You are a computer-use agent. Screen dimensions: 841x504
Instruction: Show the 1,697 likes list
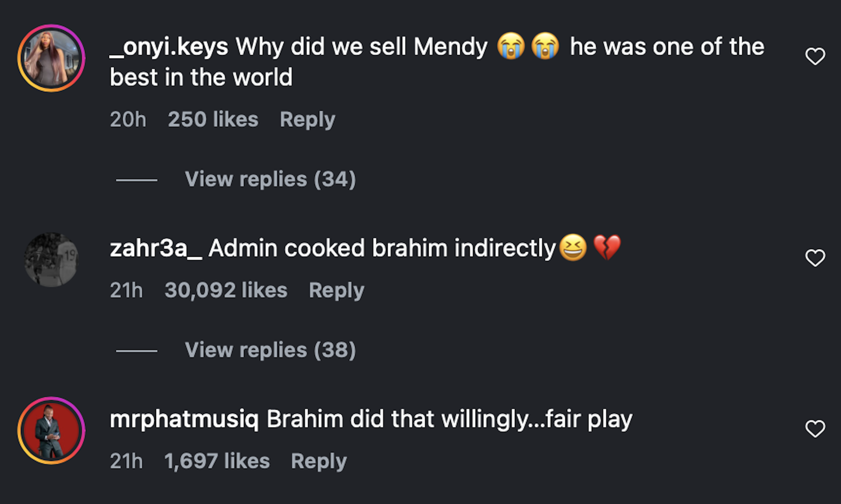pyautogui.click(x=217, y=461)
